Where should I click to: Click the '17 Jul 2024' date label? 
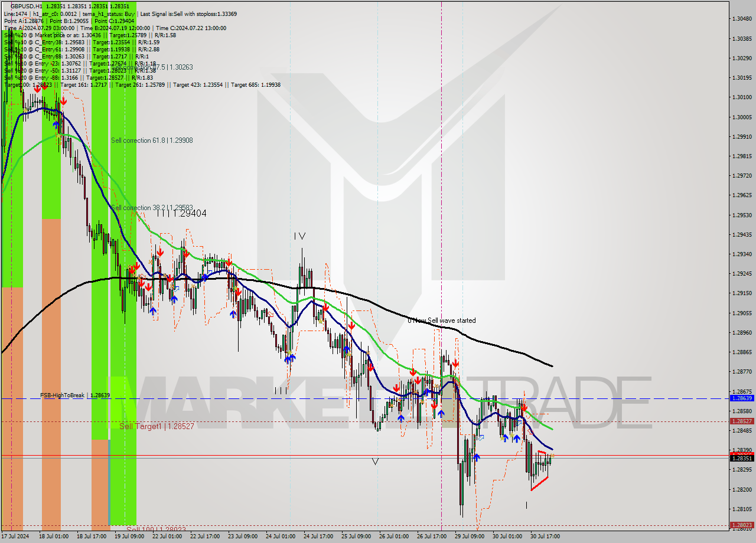(x=15, y=537)
